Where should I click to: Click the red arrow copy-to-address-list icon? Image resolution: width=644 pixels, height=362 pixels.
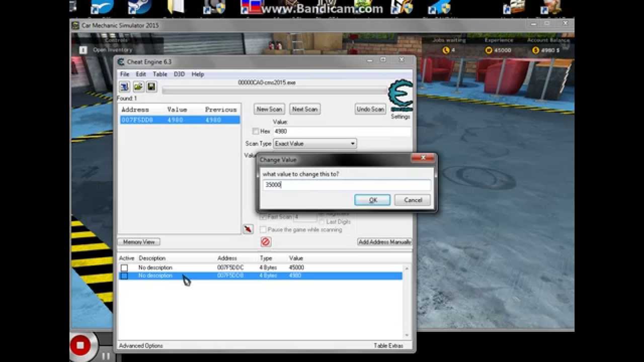(x=248, y=229)
